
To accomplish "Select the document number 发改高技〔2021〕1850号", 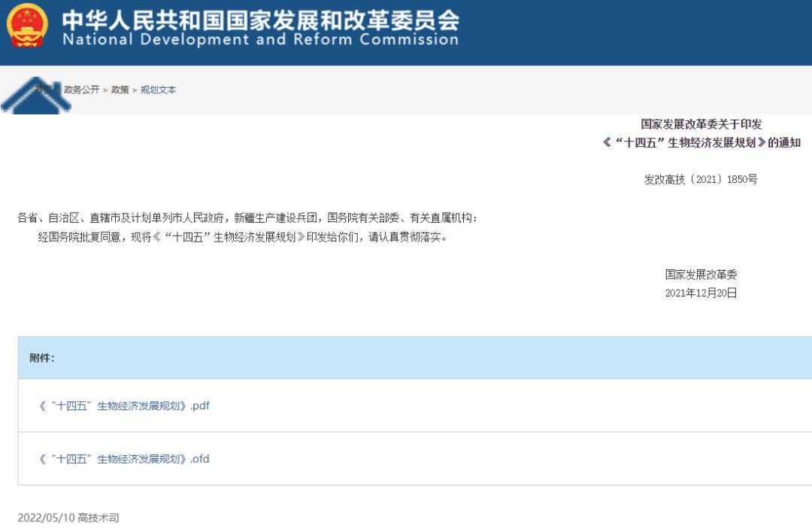I will click(x=701, y=179).
